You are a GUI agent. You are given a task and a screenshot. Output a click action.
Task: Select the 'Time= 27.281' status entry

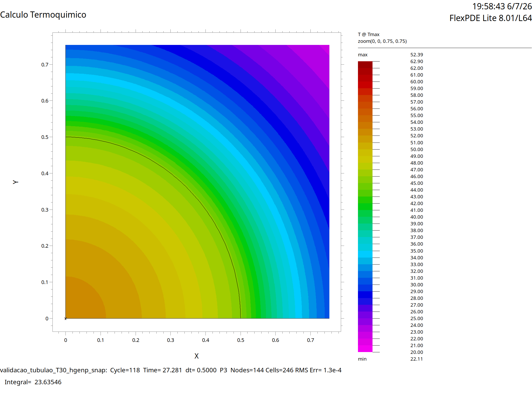point(163,370)
